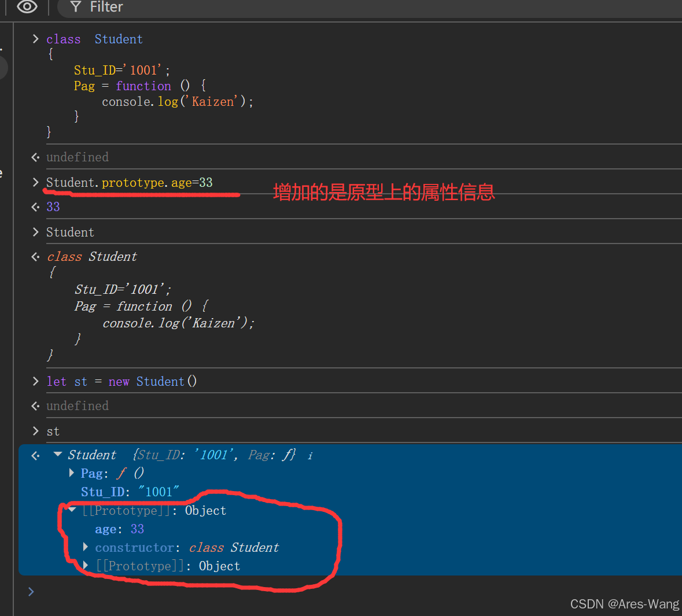Expand the constructor: class Student entry
Viewport: 682px width, 616px height.
pyautogui.click(x=85, y=547)
